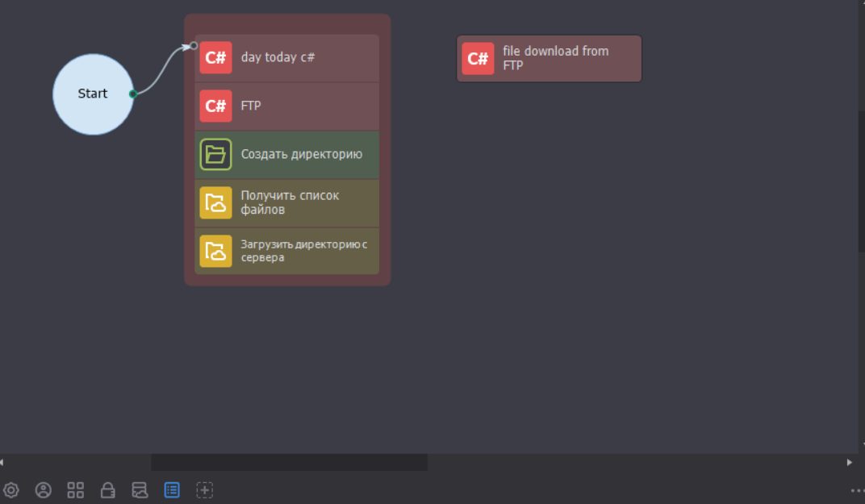Open the profile icon in bottom toolbar
The height and width of the screenshot is (504, 865).
coord(43,489)
